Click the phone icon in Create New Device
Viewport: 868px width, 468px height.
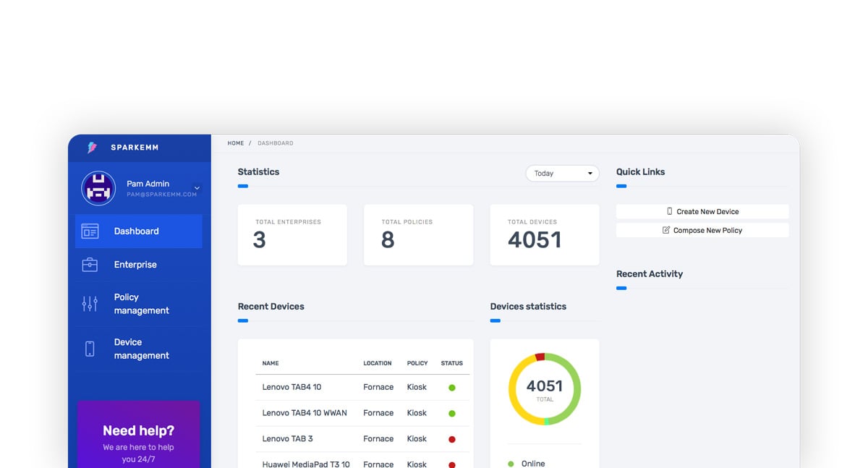coord(670,211)
